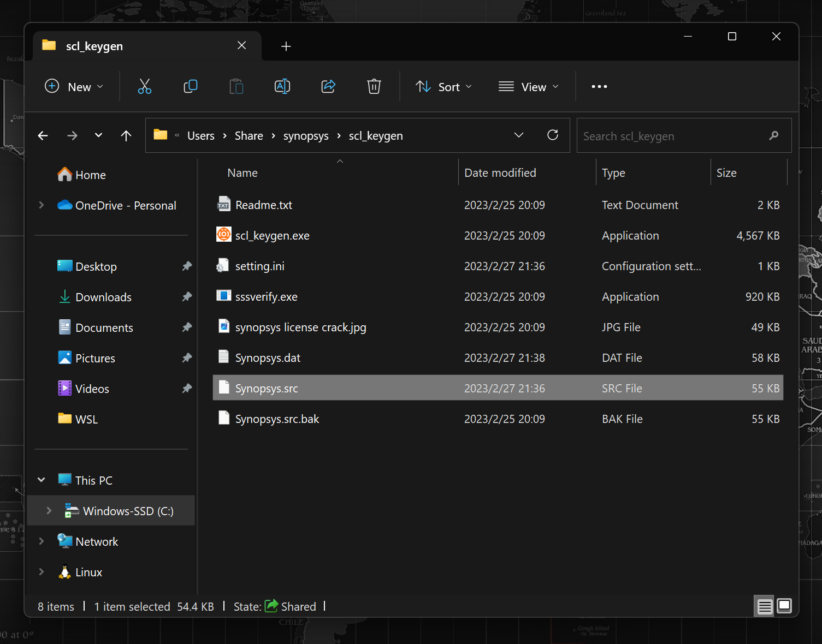Click the search magnifier icon
The image size is (822, 644).
pos(773,135)
